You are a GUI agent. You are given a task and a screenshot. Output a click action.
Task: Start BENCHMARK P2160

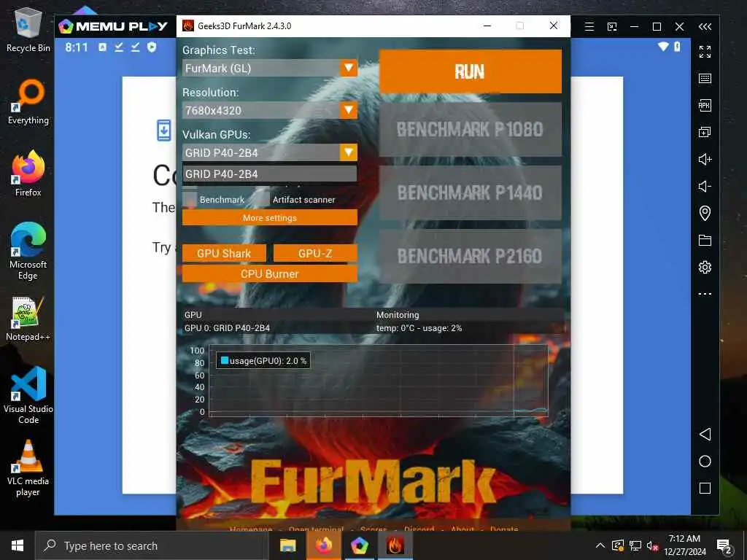tap(471, 256)
